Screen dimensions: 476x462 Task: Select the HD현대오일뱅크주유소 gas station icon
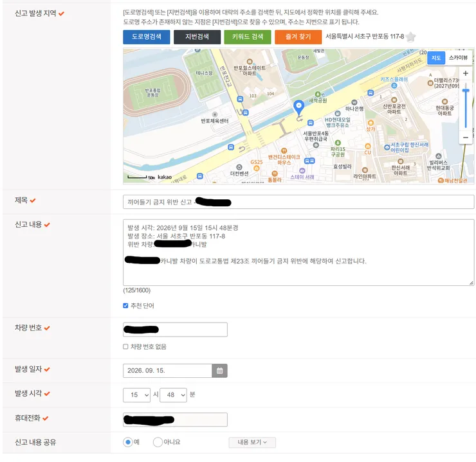[337, 114]
